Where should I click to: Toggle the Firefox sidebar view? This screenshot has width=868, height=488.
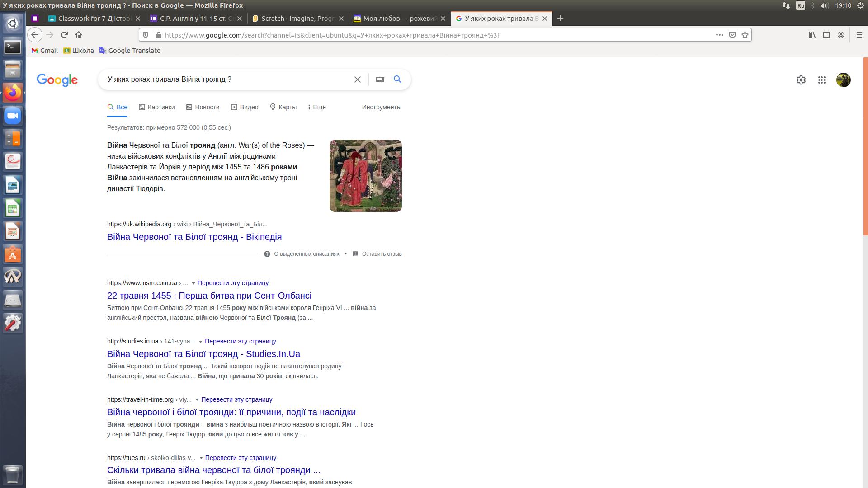(x=826, y=35)
